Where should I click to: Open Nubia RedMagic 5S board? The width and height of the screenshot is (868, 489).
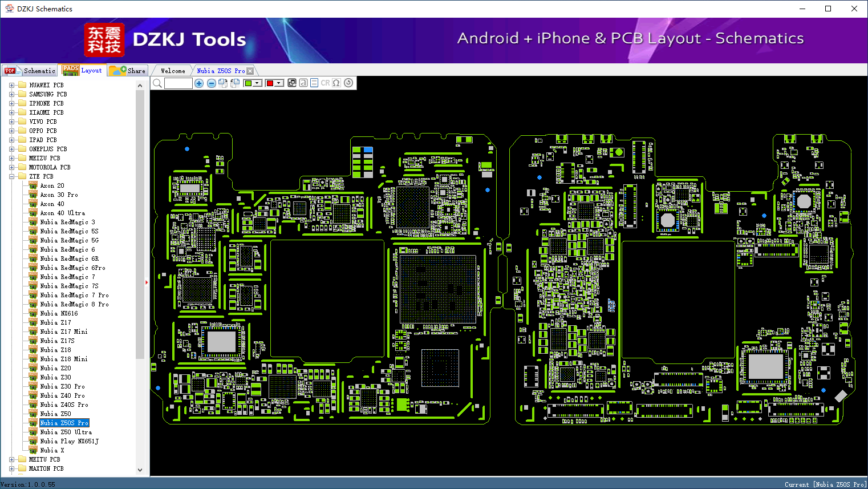click(x=69, y=231)
